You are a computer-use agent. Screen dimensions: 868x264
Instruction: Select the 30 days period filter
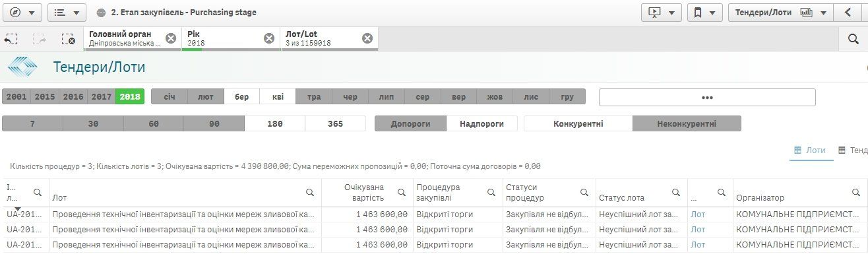point(93,123)
